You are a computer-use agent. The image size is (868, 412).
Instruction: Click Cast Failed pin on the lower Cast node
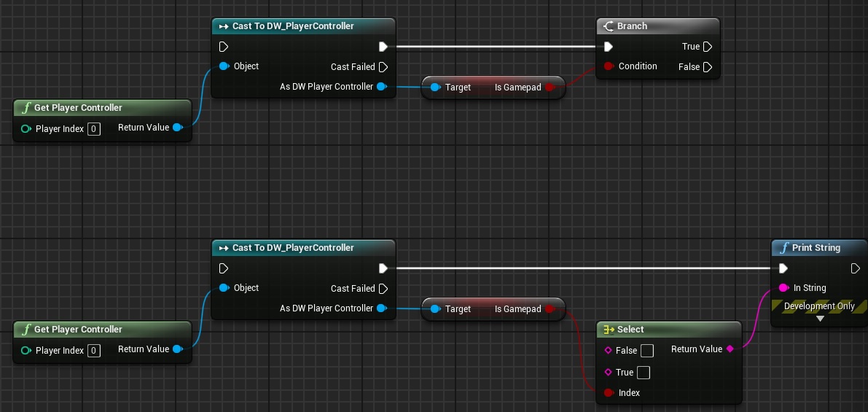tap(383, 289)
